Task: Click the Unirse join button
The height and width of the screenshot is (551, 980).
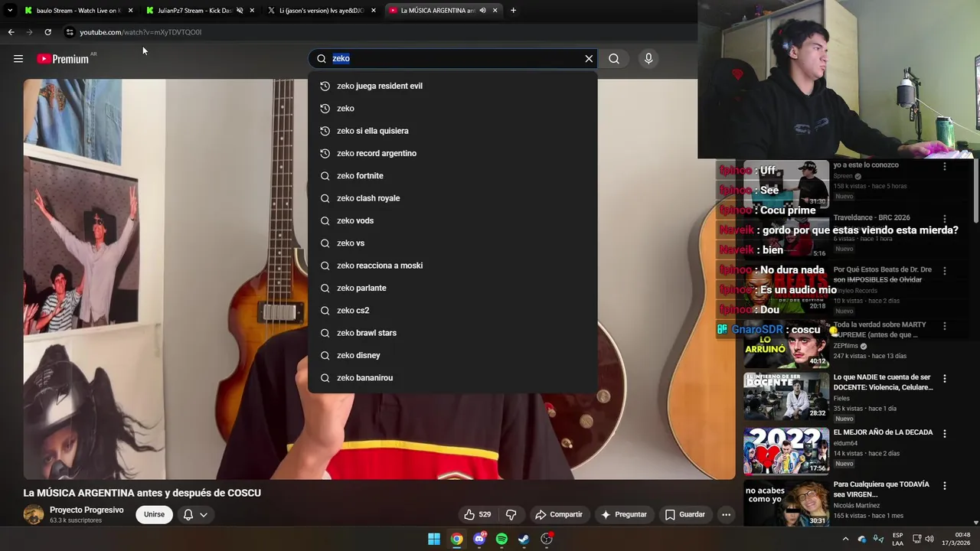Action: tap(154, 514)
